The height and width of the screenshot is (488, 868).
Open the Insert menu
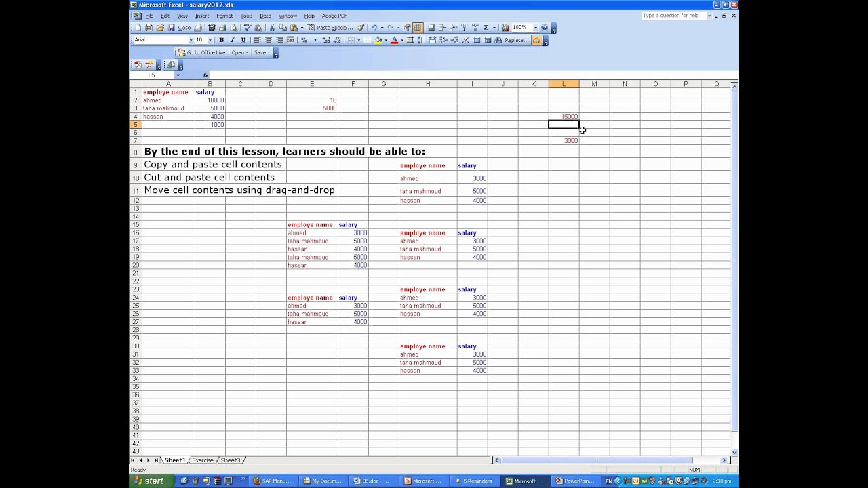tap(202, 16)
